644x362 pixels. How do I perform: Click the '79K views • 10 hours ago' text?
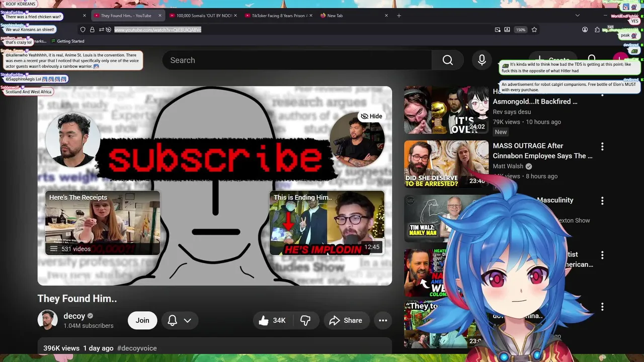[527, 122]
